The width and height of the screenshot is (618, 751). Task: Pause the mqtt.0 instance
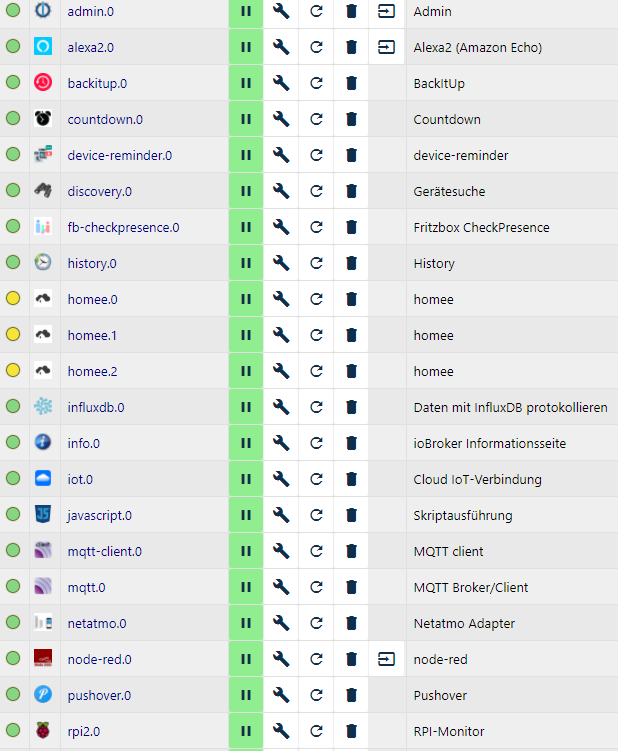click(246, 587)
